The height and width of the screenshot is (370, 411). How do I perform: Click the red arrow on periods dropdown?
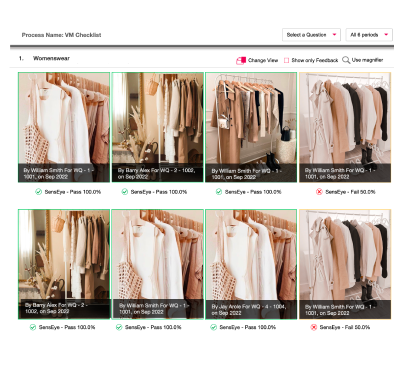(386, 35)
